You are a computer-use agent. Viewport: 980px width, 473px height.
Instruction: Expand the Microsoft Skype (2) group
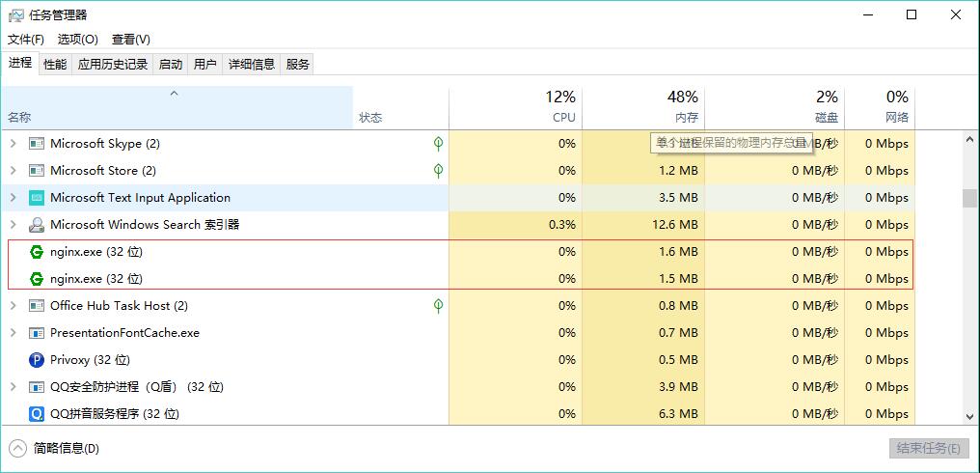tap(14, 144)
